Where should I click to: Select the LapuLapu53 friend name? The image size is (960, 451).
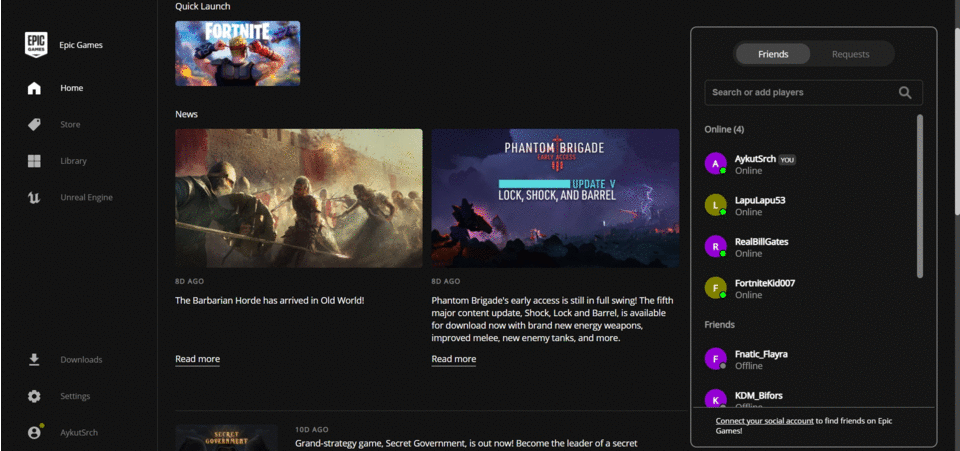tap(760, 200)
